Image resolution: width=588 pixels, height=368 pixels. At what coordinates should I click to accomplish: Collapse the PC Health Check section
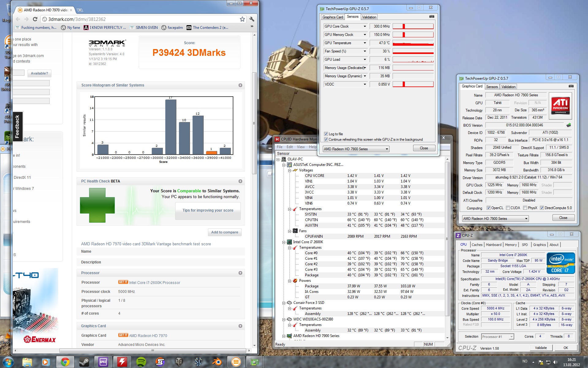(x=240, y=181)
